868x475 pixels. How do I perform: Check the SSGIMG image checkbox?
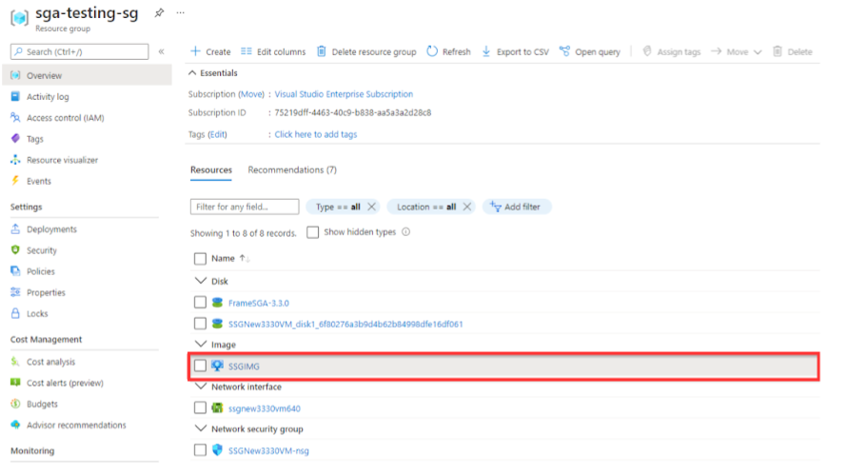click(x=200, y=366)
